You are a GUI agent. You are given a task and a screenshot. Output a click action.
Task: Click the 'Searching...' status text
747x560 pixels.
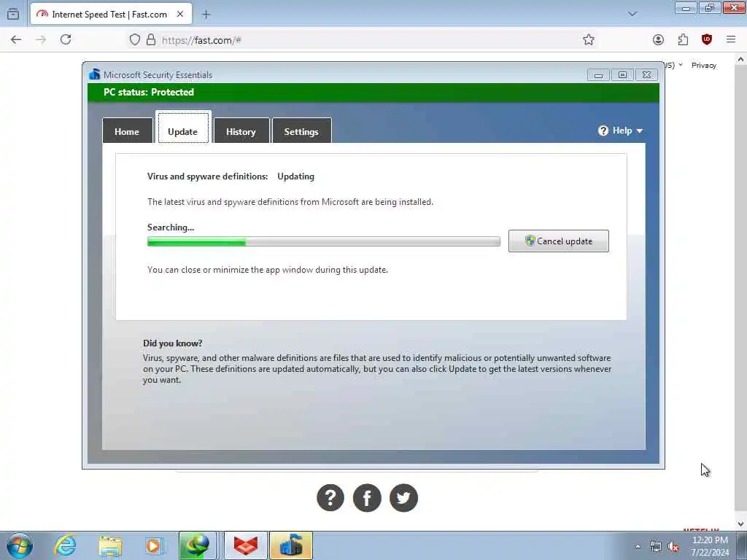coord(171,227)
